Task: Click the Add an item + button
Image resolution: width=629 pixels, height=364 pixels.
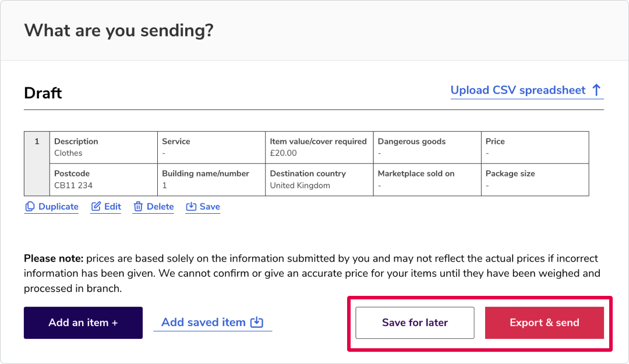Action: (83, 323)
